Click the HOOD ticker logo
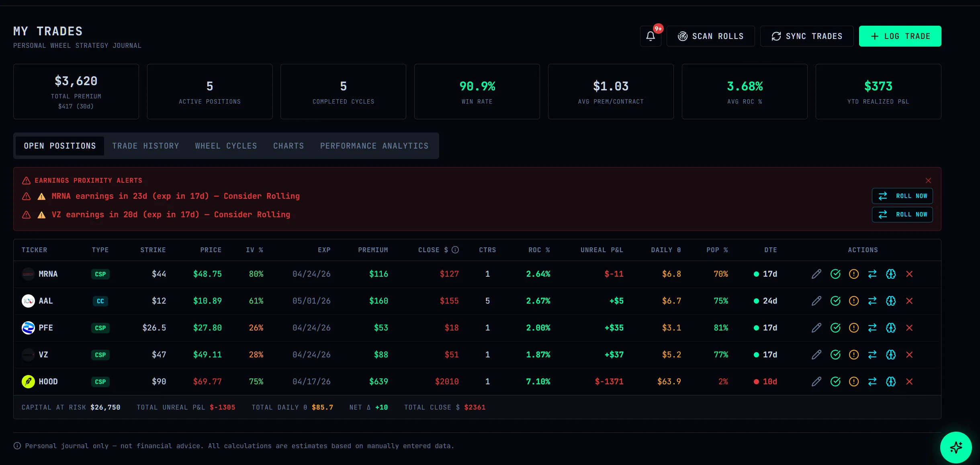This screenshot has height=465, width=980. tap(28, 381)
